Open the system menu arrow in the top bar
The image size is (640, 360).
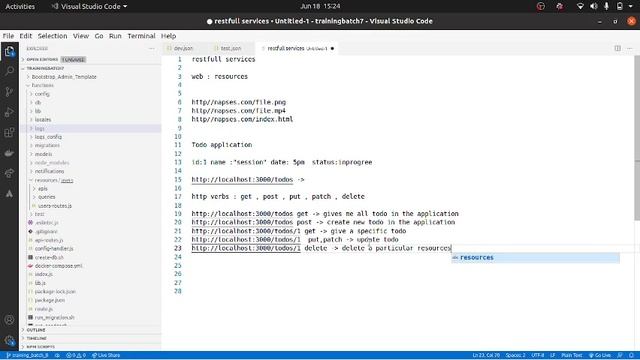[x=631, y=6]
